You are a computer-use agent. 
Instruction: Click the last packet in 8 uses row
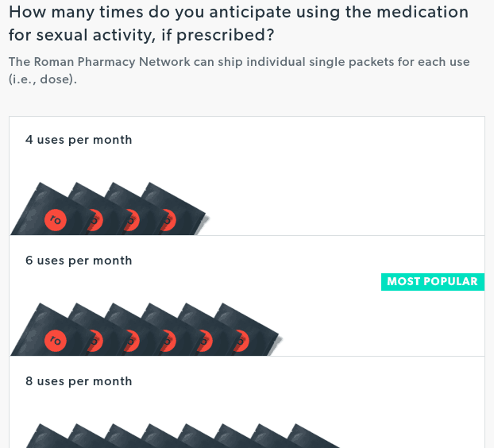tap(314, 438)
